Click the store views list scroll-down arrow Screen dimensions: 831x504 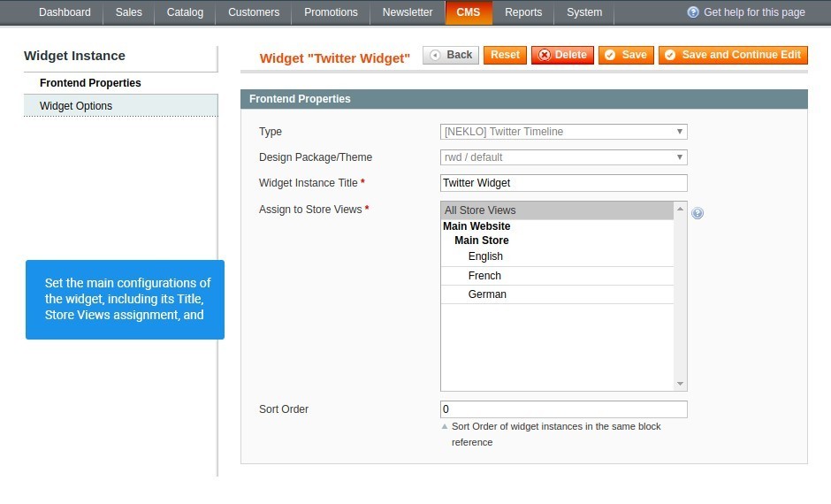click(681, 384)
